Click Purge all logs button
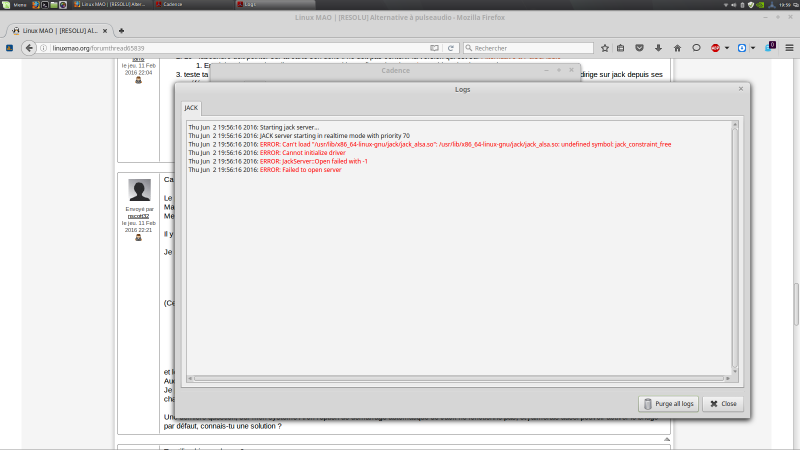The width and height of the screenshot is (800, 450). 668,404
